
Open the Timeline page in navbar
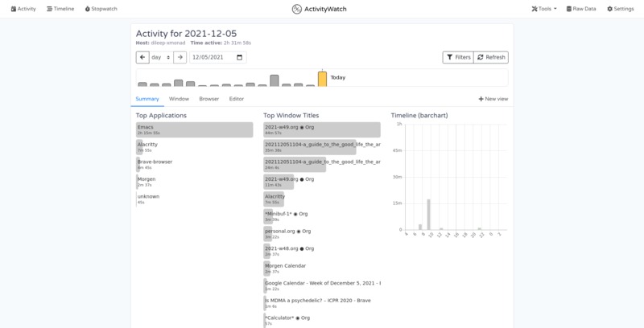pyautogui.click(x=60, y=9)
